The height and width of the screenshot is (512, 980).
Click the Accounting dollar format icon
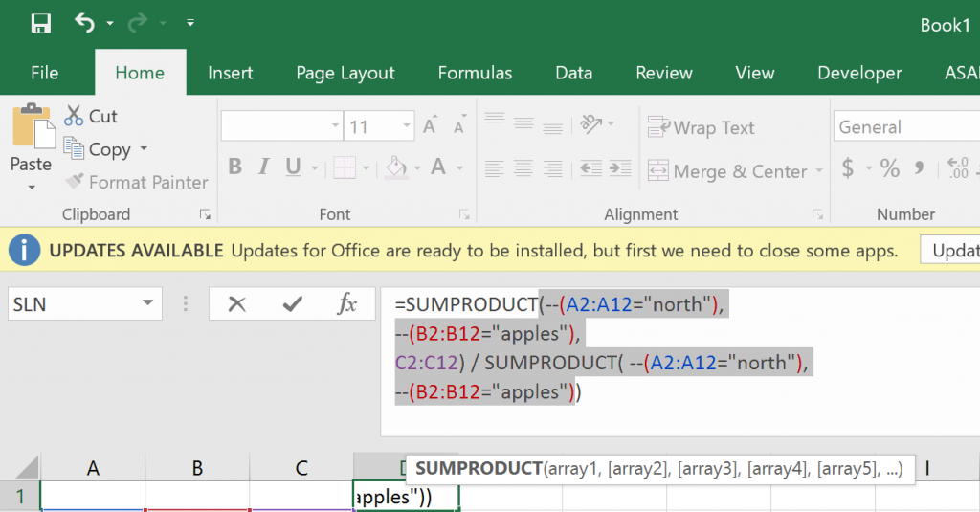pyautogui.click(x=848, y=168)
